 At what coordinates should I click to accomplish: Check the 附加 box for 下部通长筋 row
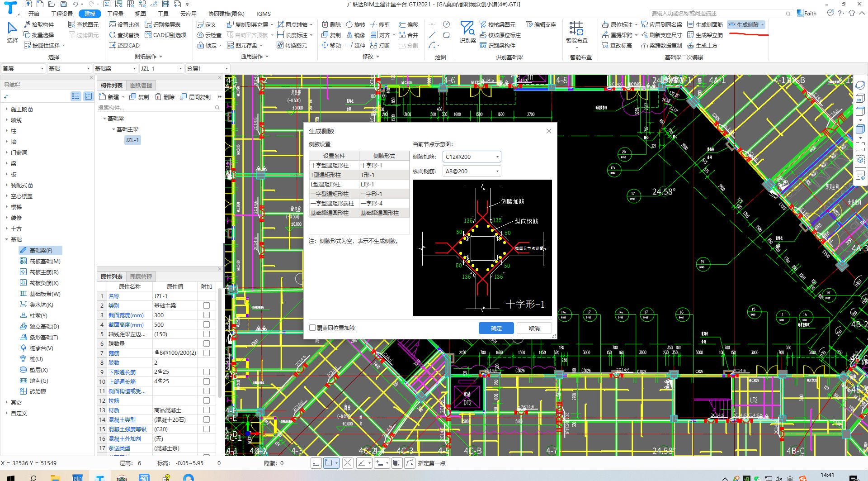(207, 372)
